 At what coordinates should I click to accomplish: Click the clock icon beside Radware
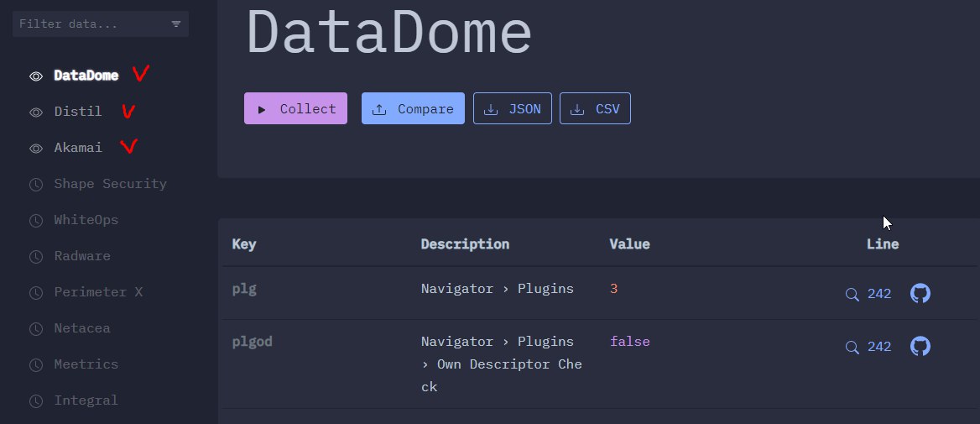point(36,257)
